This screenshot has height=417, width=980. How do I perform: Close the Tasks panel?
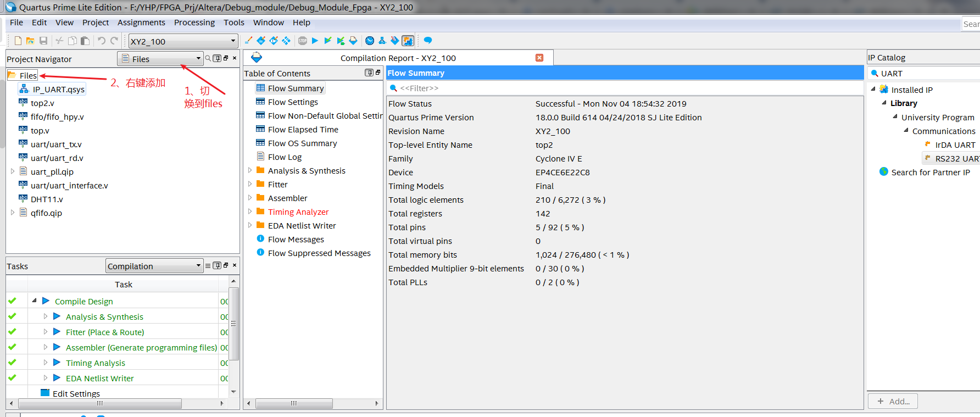click(x=235, y=265)
